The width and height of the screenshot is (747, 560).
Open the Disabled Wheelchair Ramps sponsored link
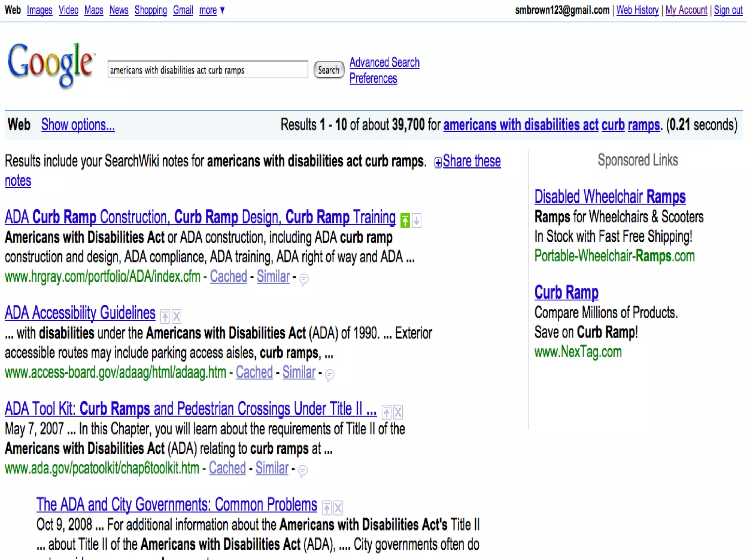click(610, 197)
